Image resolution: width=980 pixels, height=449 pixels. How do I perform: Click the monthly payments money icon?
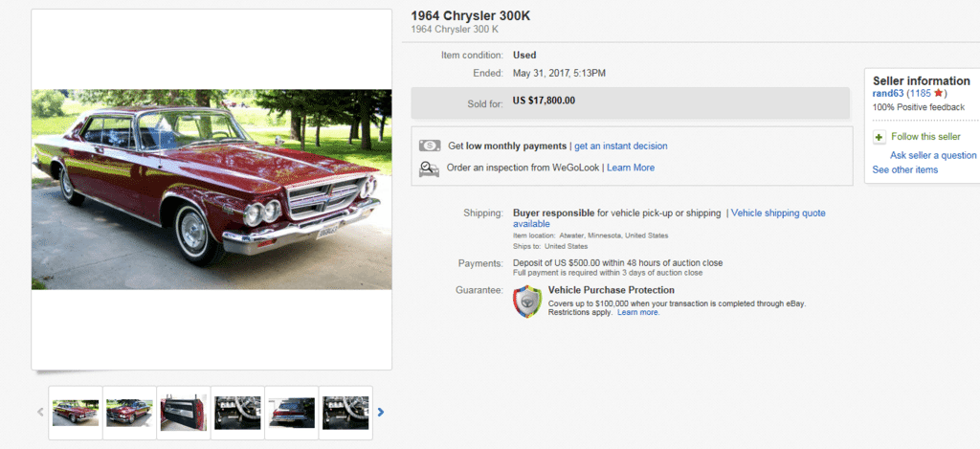(430, 146)
